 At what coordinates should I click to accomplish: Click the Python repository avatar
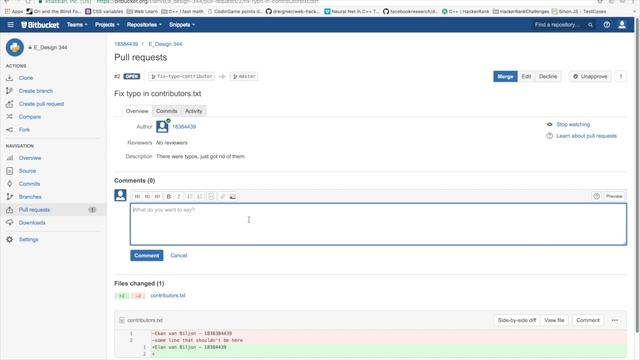(15, 47)
